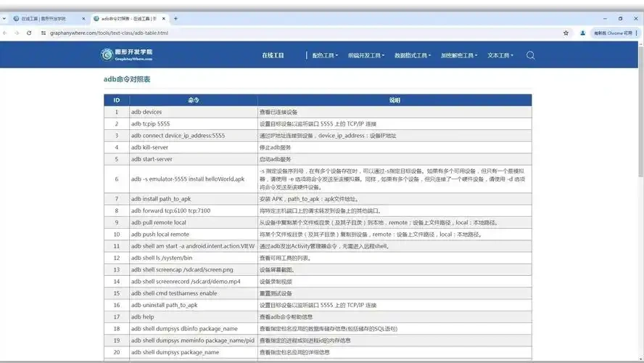Click the description '查看已连接设备'

tap(278, 113)
